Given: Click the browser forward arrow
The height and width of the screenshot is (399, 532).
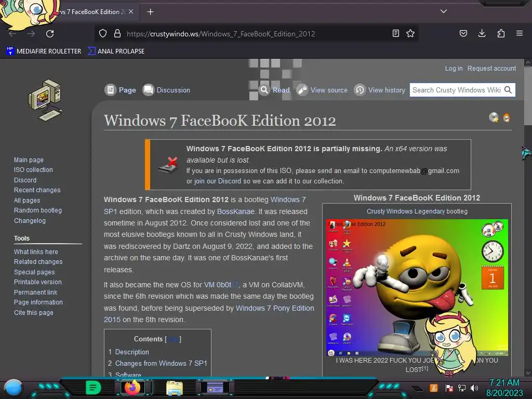Looking at the screenshot, I should (x=31, y=34).
